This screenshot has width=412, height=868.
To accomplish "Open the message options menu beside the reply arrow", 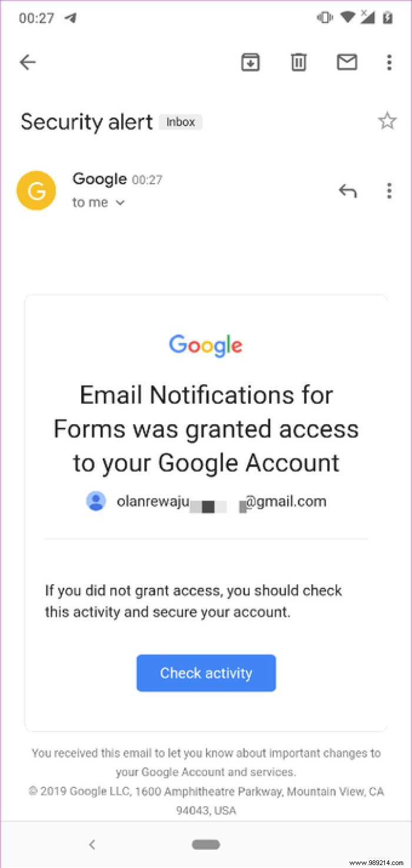I will tap(389, 190).
